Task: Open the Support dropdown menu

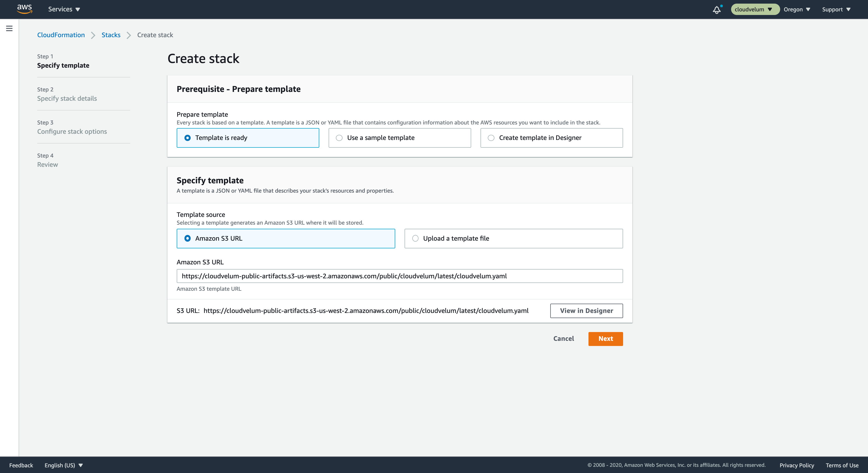Action: 836,10
